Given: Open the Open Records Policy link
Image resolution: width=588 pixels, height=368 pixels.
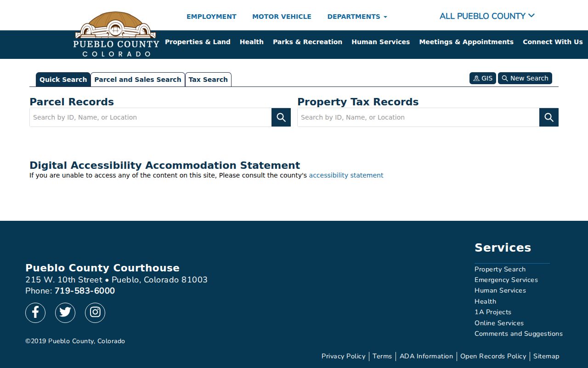Looking at the screenshot, I should (493, 356).
